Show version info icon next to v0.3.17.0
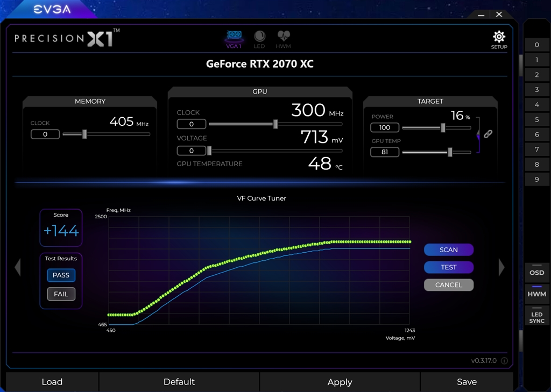 pyautogui.click(x=504, y=361)
